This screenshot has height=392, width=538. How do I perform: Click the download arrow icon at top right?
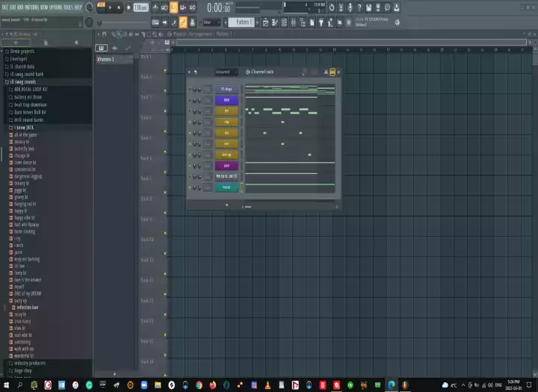click(397, 7)
